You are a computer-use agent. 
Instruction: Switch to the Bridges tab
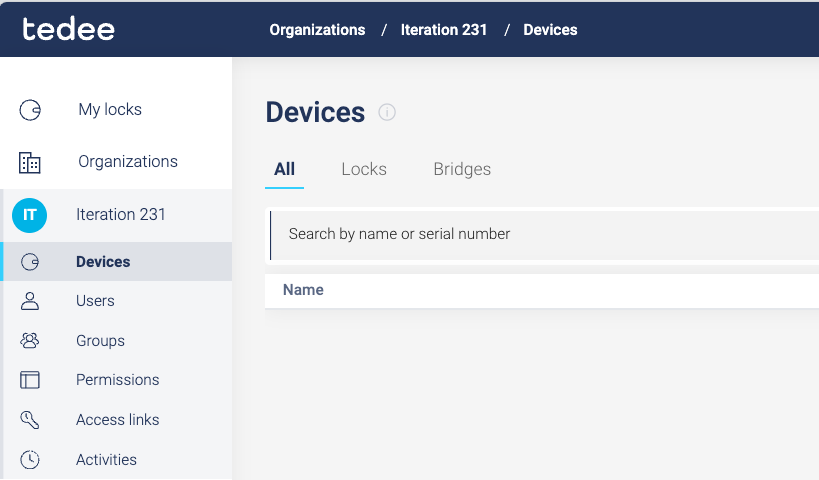coord(462,169)
